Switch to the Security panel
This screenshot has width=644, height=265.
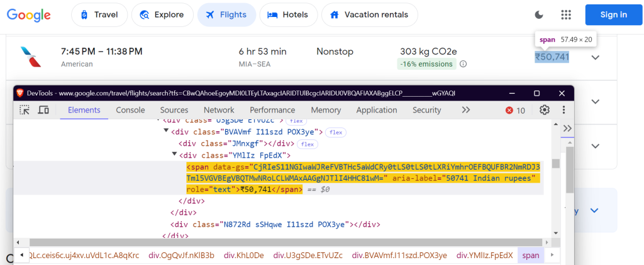click(427, 110)
